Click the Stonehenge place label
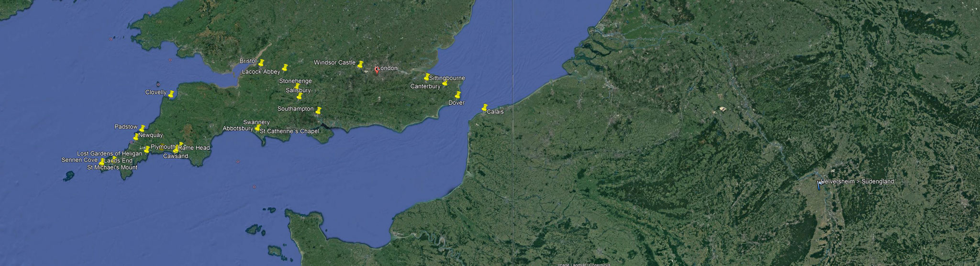 click(295, 81)
